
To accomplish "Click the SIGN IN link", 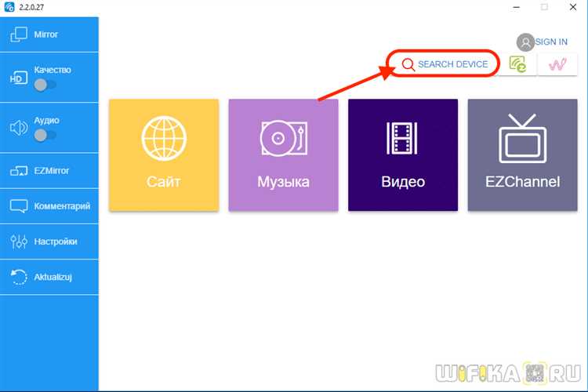I will (x=551, y=42).
